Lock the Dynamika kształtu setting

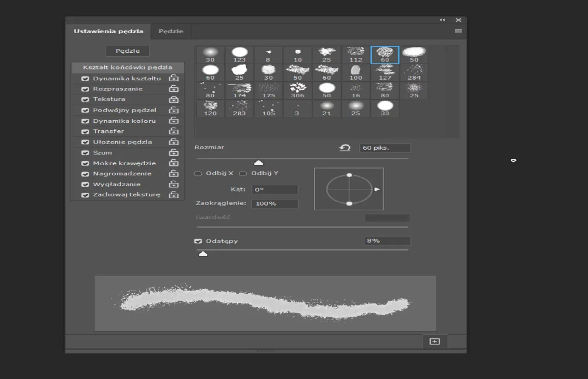[174, 78]
